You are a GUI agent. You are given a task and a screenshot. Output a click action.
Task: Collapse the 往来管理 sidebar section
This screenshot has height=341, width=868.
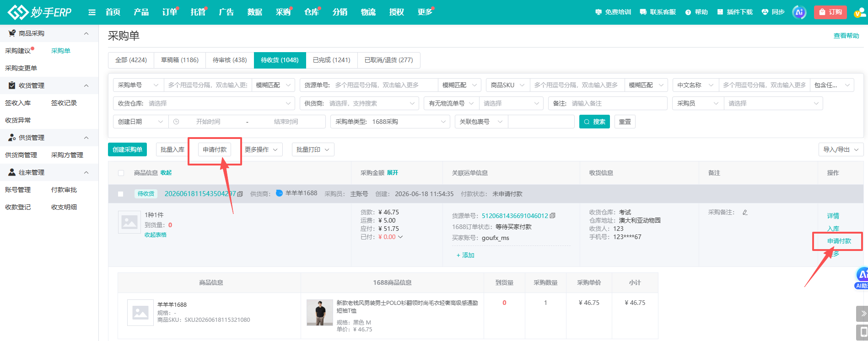point(86,172)
